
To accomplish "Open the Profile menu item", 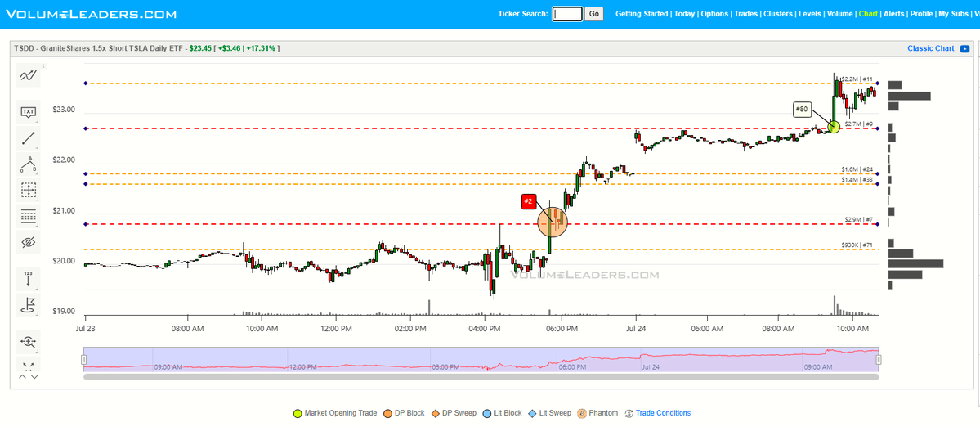I will (x=921, y=14).
